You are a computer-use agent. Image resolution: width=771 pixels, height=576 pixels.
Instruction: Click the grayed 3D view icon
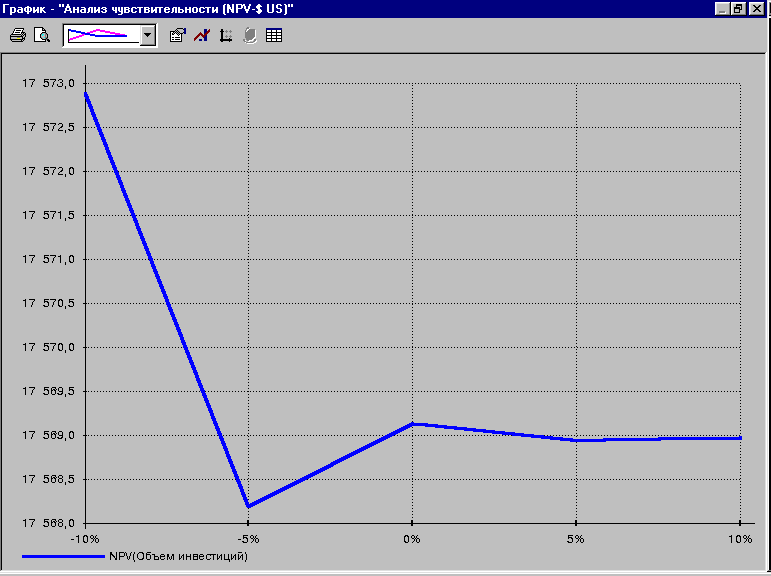pos(250,35)
